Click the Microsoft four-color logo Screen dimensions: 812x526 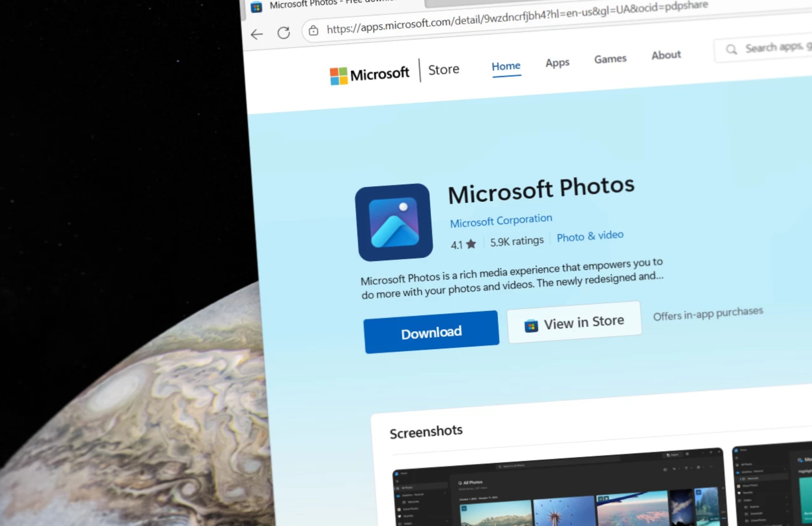point(338,76)
